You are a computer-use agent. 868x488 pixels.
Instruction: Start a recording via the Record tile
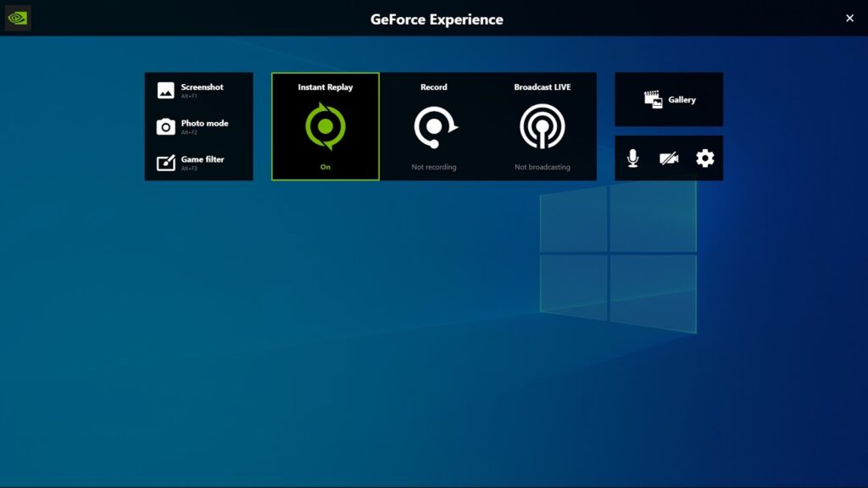(x=434, y=126)
